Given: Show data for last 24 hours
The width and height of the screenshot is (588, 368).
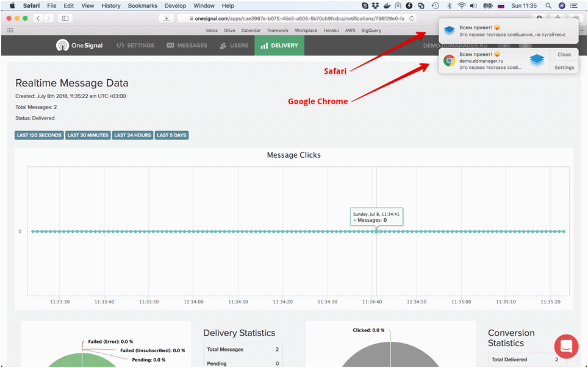Looking at the screenshot, I should pyautogui.click(x=132, y=135).
